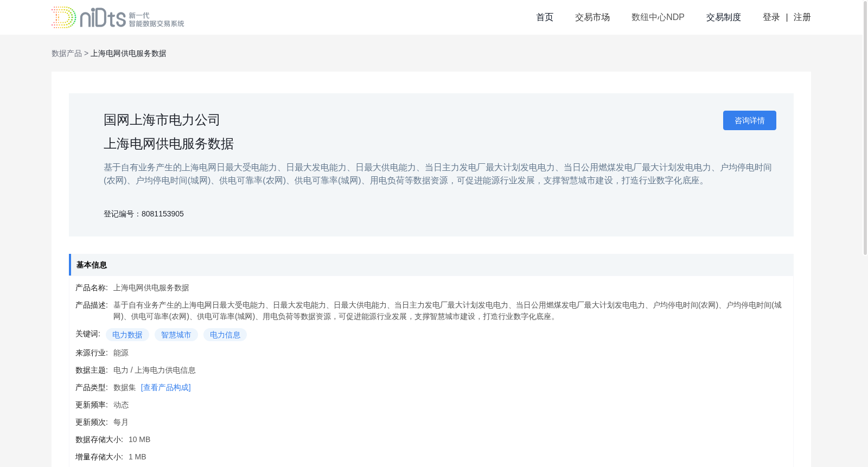The height and width of the screenshot is (467, 868).
Task: Go back via the 数据产品 breadcrumb
Action: [x=67, y=53]
